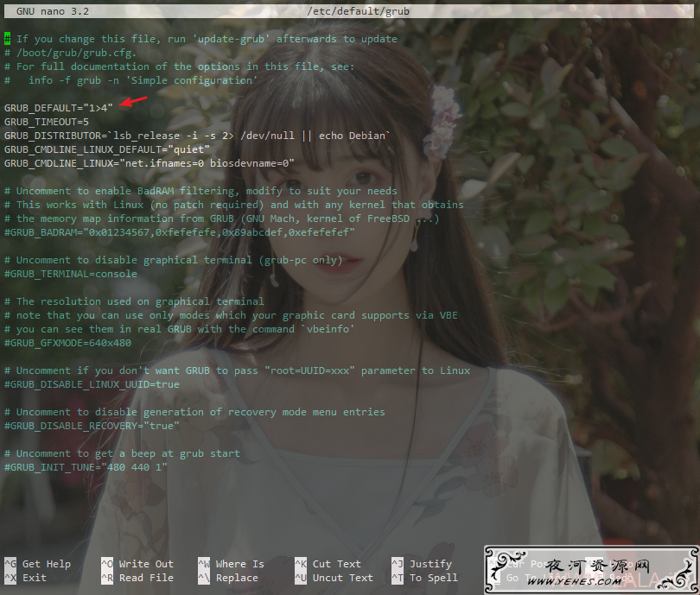Click the 'root=UUID=xxx' parameter comment line

(x=237, y=370)
